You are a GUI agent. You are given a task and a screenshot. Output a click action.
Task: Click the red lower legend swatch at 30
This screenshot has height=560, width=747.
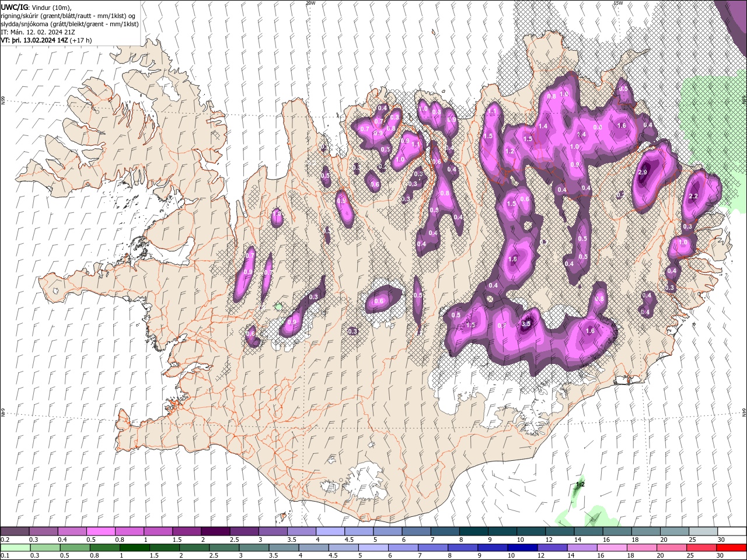point(731,548)
